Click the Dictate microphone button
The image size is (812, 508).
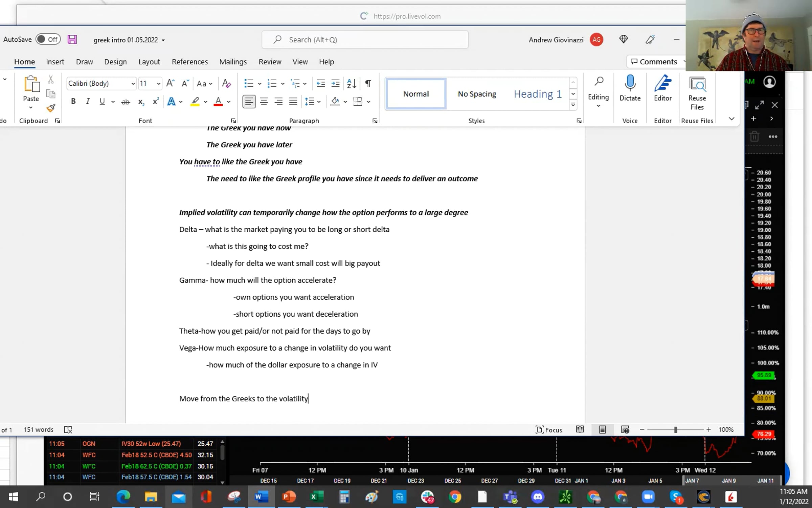pyautogui.click(x=630, y=88)
